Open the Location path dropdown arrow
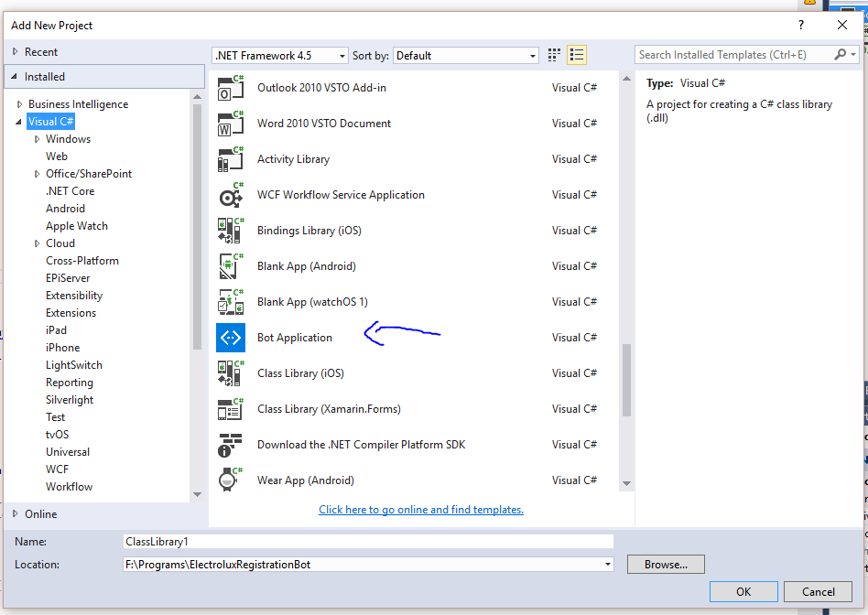This screenshot has height=615, width=868. [x=607, y=565]
